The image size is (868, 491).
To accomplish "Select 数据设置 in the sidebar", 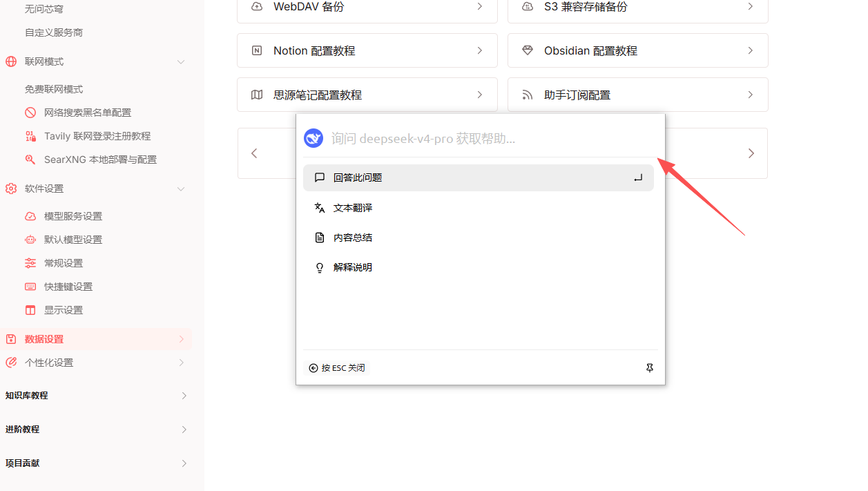I will point(96,339).
